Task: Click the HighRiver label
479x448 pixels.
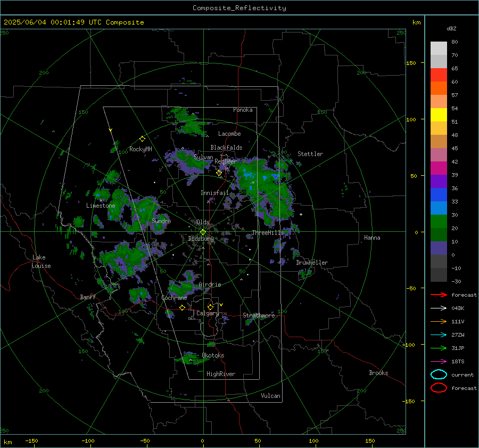Action: pyautogui.click(x=221, y=374)
